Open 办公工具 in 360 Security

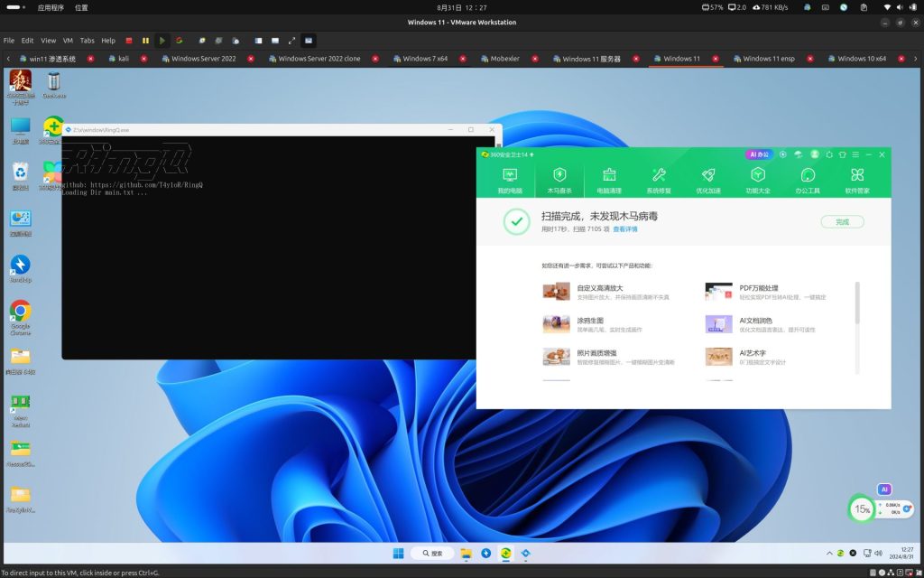coord(808,181)
